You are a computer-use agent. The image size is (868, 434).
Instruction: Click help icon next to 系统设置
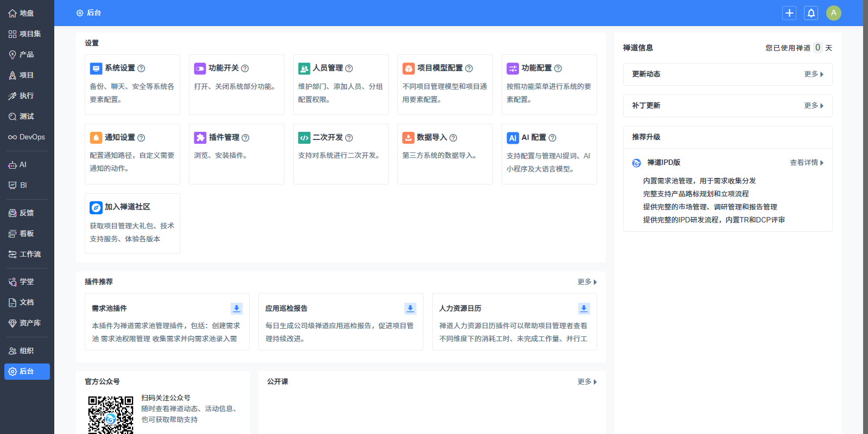coord(141,68)
